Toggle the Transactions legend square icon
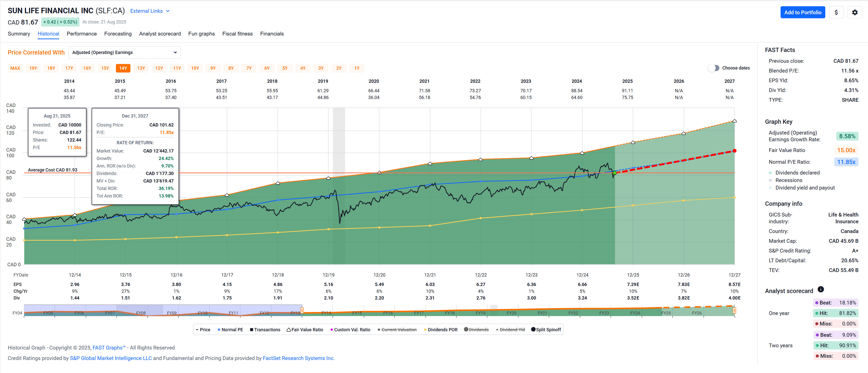 click(251, 330)
